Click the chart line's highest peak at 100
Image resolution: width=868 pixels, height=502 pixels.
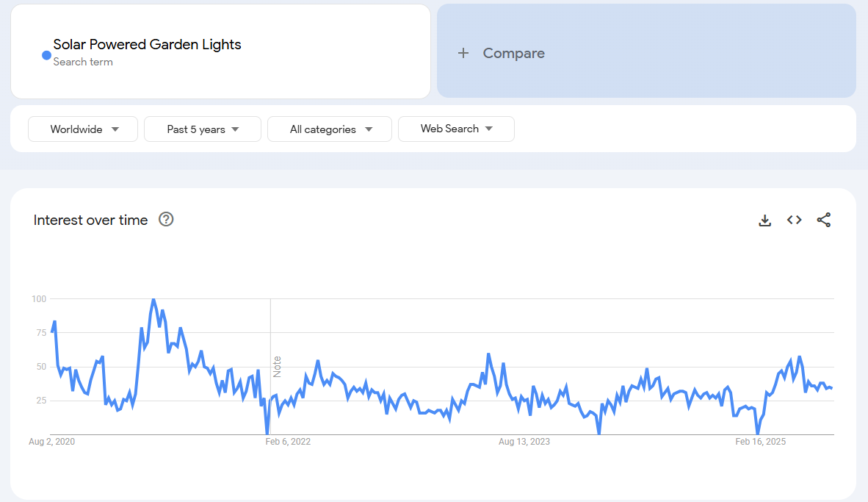coord(153,299)
